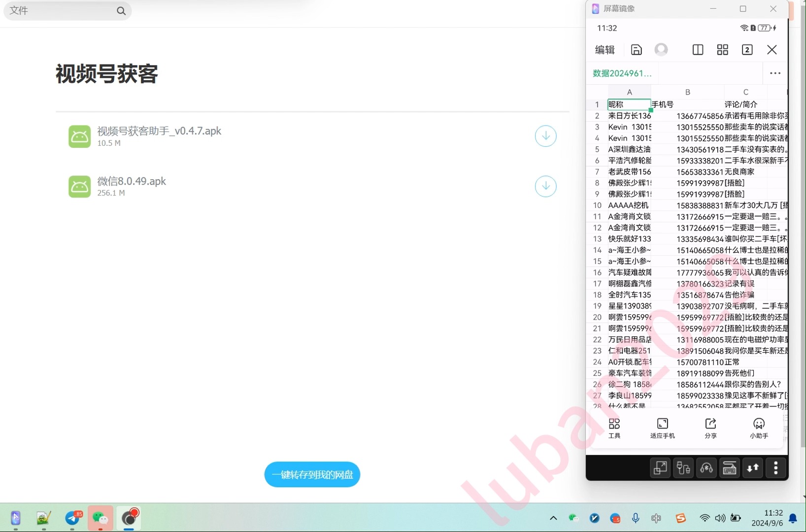Select column B header
Viewport: 806px width, 532px height.
688,92
